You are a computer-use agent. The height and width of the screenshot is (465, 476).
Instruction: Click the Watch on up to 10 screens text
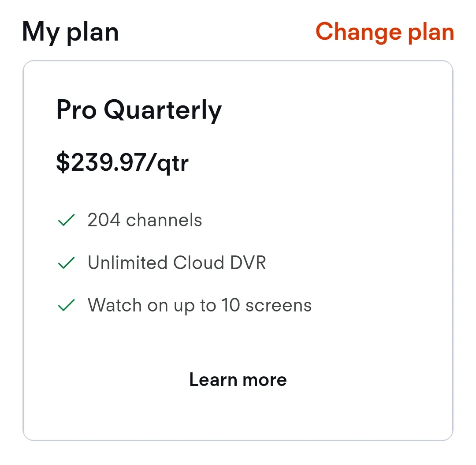200,305
